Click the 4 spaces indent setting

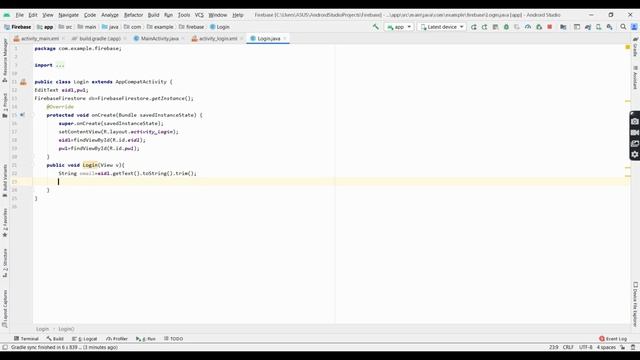point(606,347)
